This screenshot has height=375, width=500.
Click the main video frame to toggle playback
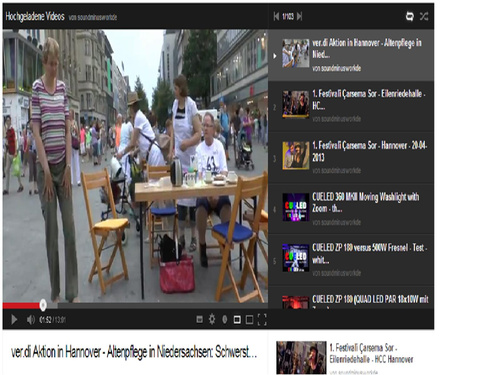click(135, 166)
